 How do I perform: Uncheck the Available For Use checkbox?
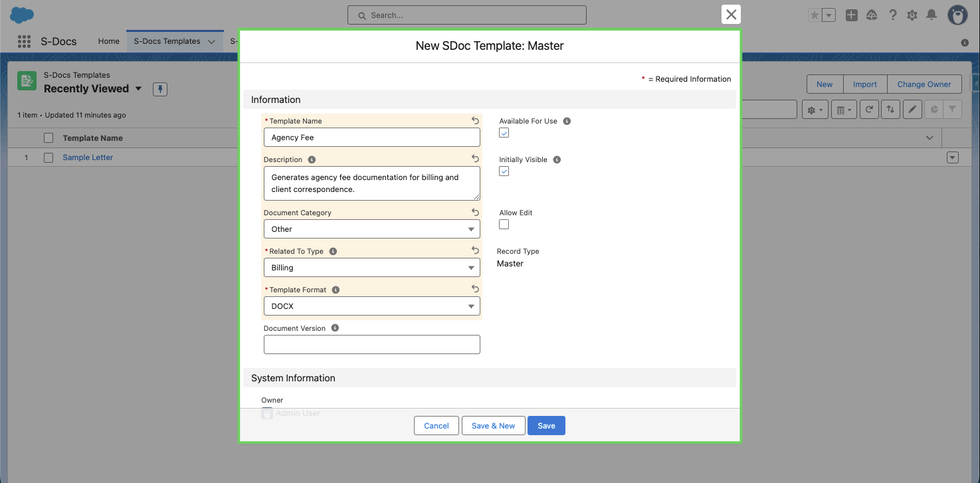pos(504,133)
